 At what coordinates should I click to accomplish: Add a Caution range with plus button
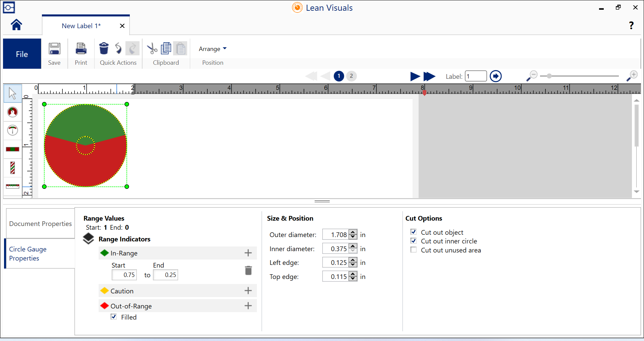tap(248, 291)
